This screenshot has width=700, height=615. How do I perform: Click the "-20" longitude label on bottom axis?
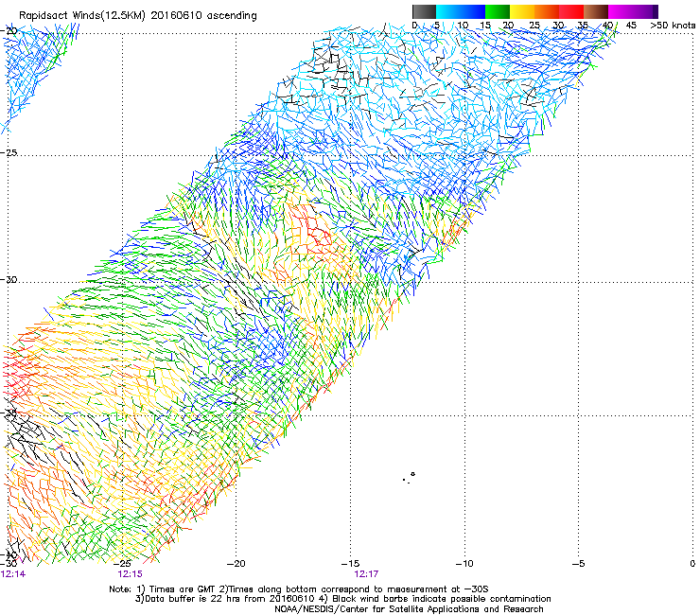point(236,564)
